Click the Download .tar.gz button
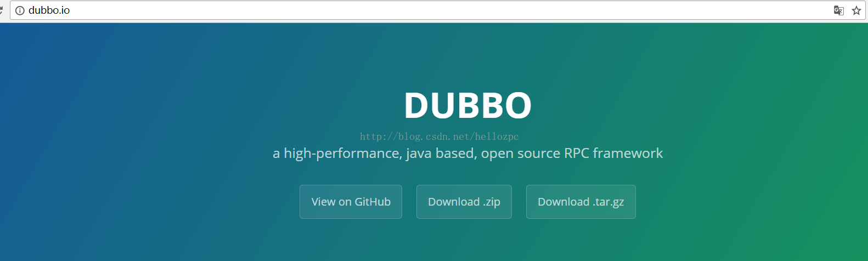 581,202
